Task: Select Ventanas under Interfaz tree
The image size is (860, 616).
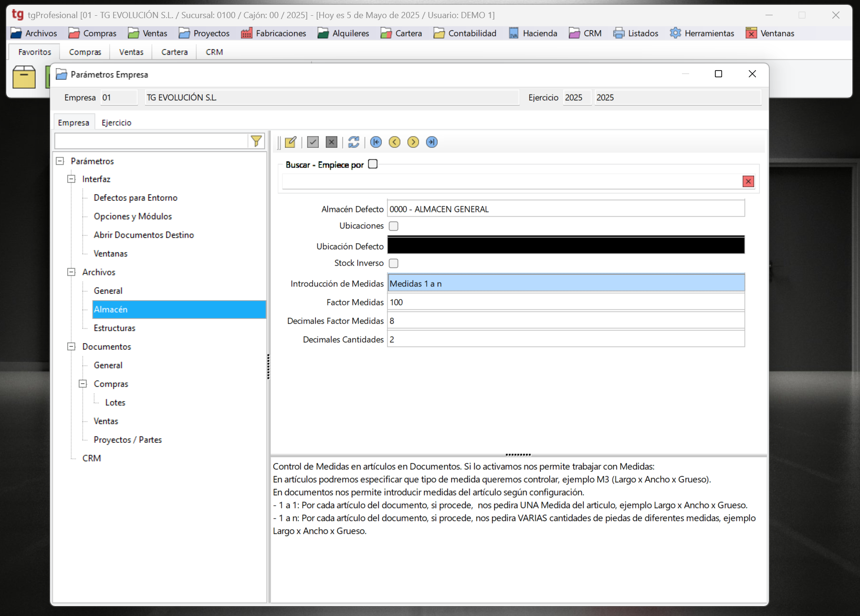Action: (x=111, y=253)
